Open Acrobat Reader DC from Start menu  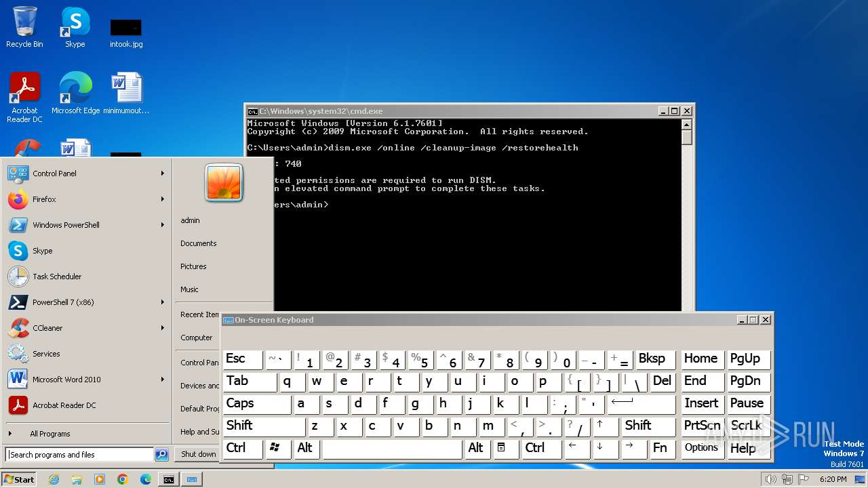coord(87,405)
